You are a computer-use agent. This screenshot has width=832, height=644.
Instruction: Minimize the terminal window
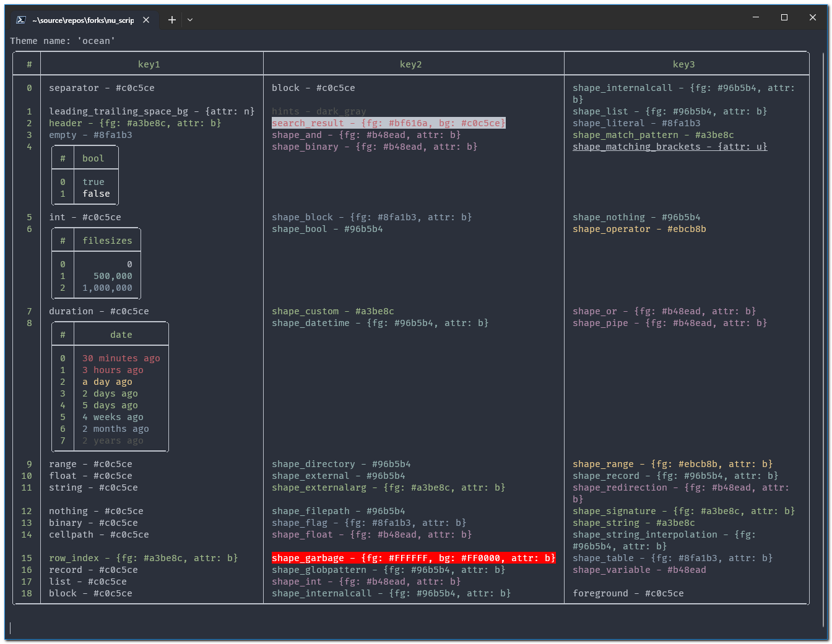756,17
